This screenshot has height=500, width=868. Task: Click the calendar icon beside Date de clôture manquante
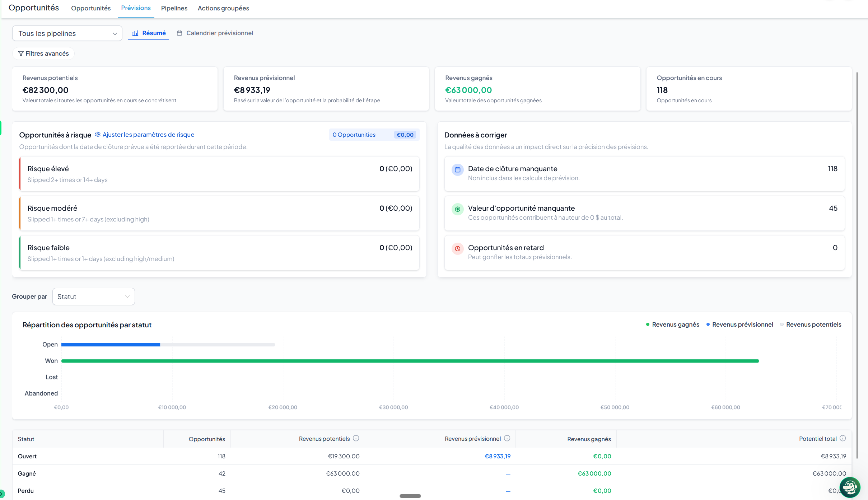coord(457,170)
